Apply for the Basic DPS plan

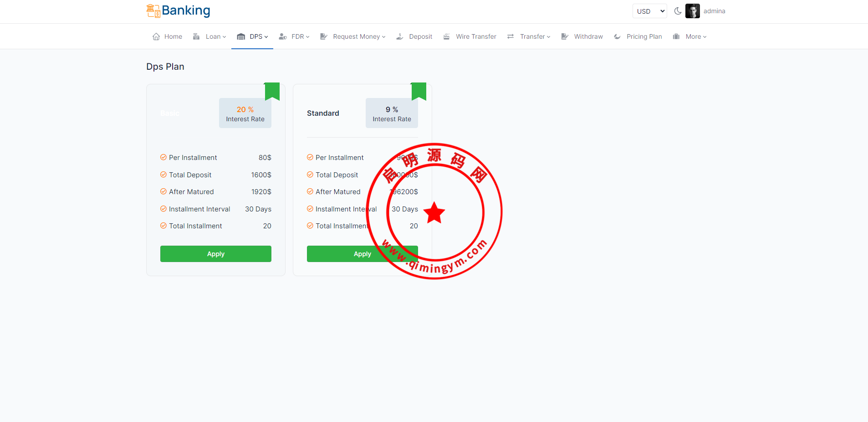tap(215, 254)
